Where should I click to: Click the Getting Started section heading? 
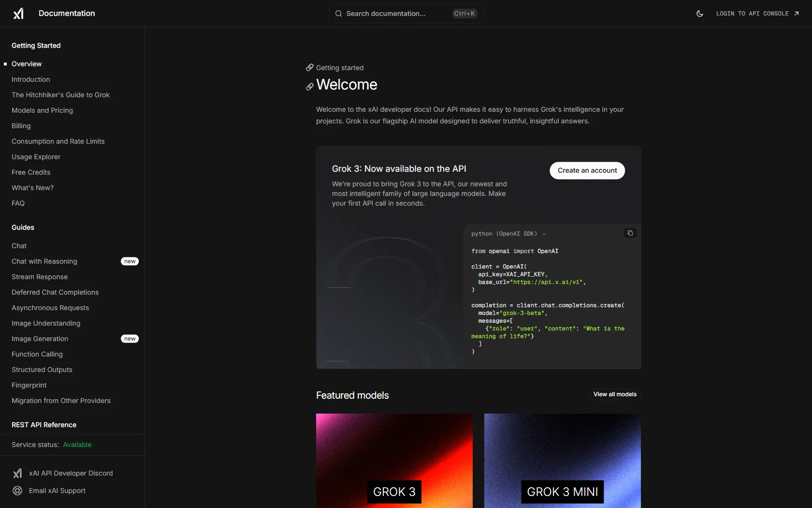(36, 45)
